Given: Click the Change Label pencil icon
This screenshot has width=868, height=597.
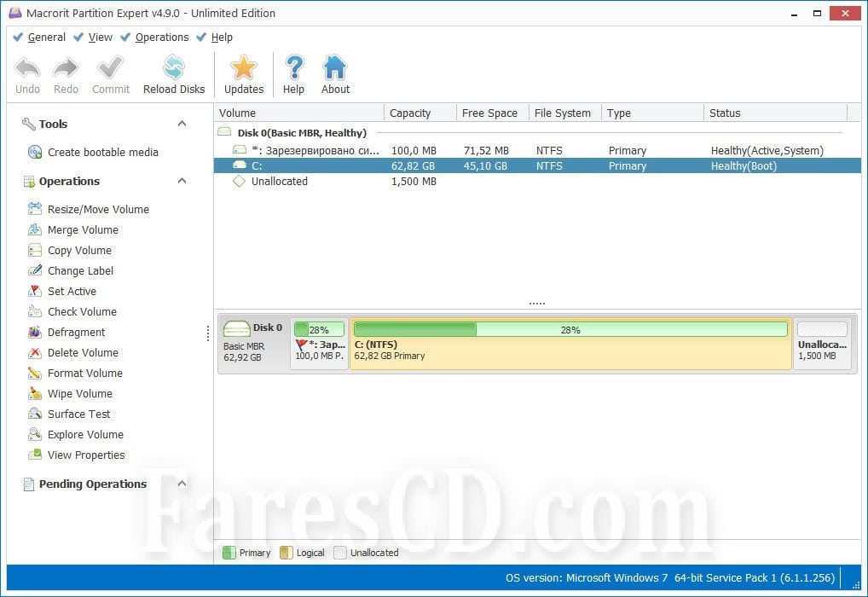Looking at the screenshot, I should click(35, 270).
